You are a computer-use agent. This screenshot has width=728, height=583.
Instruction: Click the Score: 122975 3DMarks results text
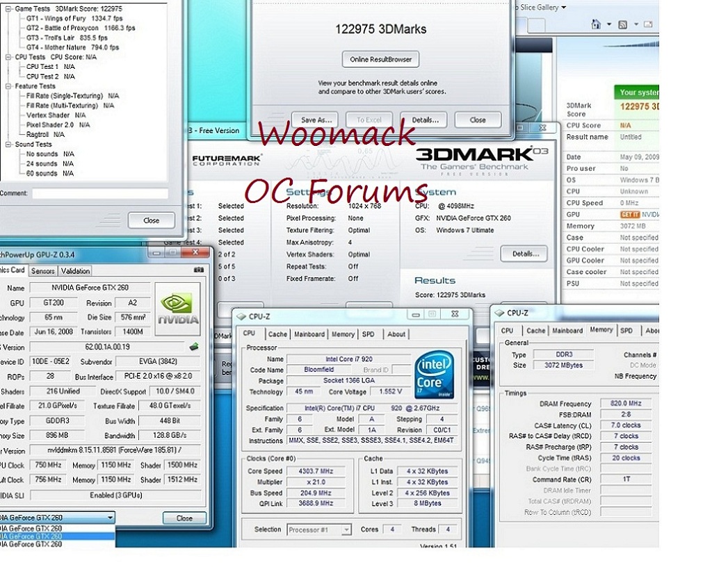[x=450, y=295]
